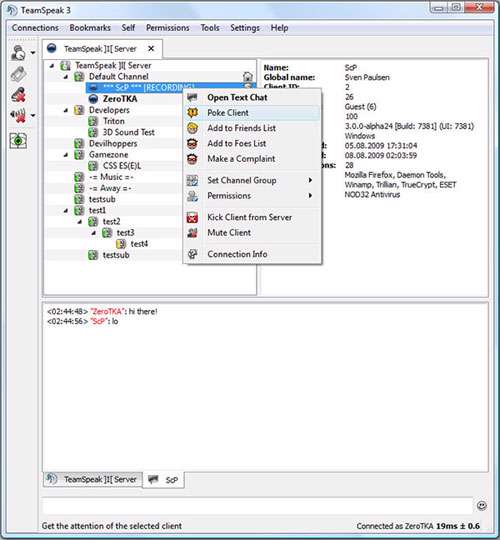Choose Connection Info in the context menu
The width and height of the screenshot is (500, 540).
[252, 254]
